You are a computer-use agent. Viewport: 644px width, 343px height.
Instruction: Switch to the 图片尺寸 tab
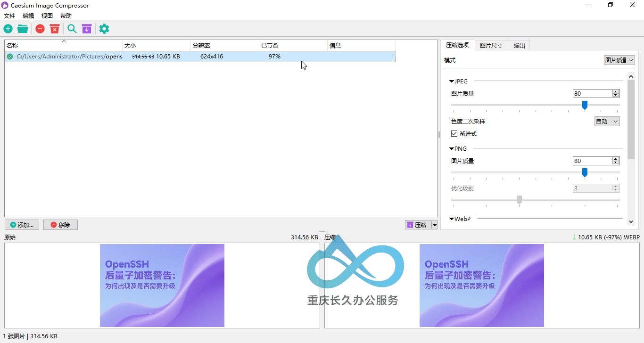click(491, 46)
